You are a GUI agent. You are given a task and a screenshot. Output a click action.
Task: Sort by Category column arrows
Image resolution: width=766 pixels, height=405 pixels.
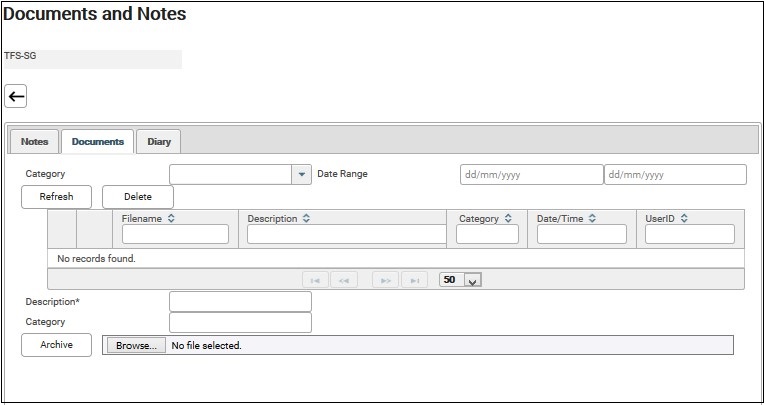coord(509,218)
